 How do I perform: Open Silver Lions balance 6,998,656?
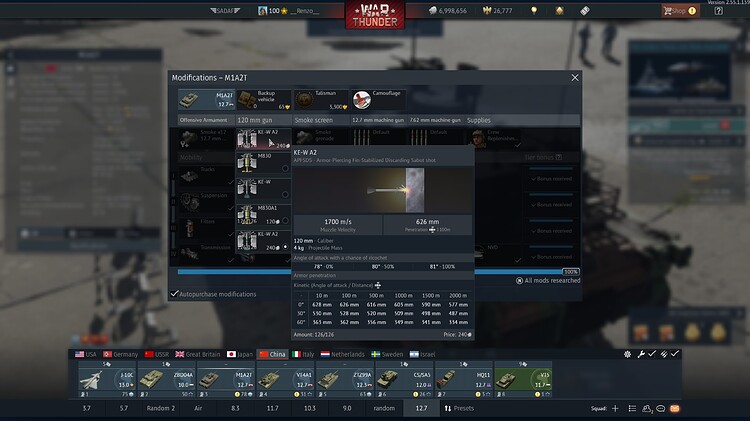click(448, 11)
